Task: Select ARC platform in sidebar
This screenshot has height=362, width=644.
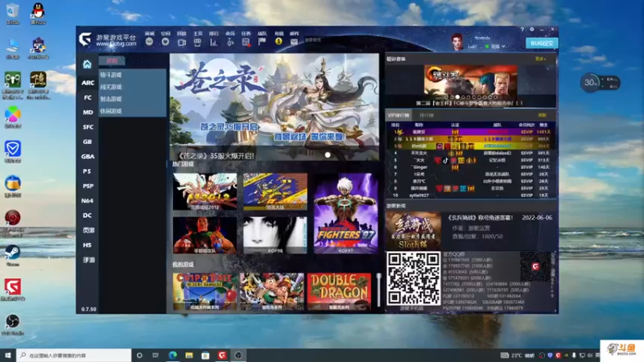Action: point(88,83)
